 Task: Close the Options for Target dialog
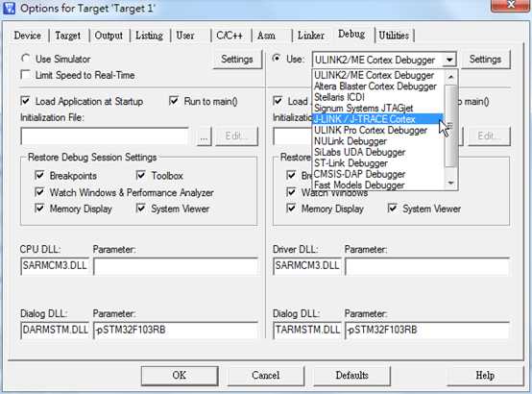point(510,5)
